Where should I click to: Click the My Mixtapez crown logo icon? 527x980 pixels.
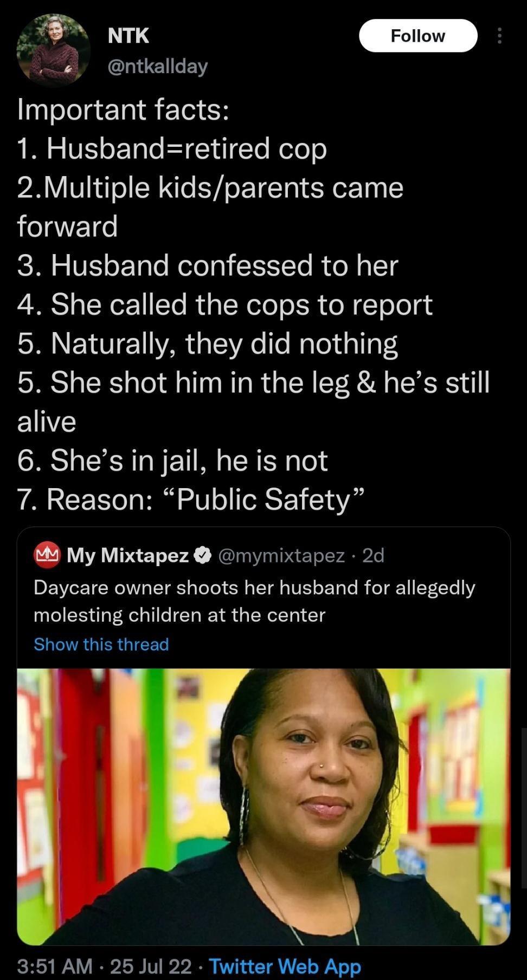(47, 554)
